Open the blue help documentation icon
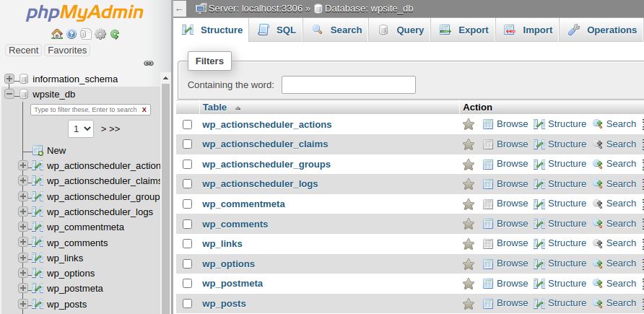This screenshot has width=644, height=314. click(x=71, y=34)
